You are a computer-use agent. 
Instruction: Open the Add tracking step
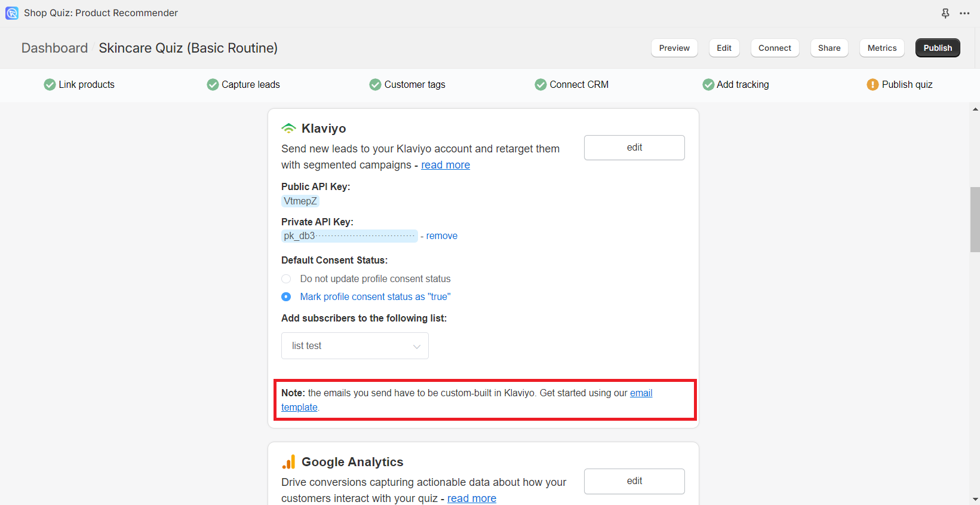(736, 85)
